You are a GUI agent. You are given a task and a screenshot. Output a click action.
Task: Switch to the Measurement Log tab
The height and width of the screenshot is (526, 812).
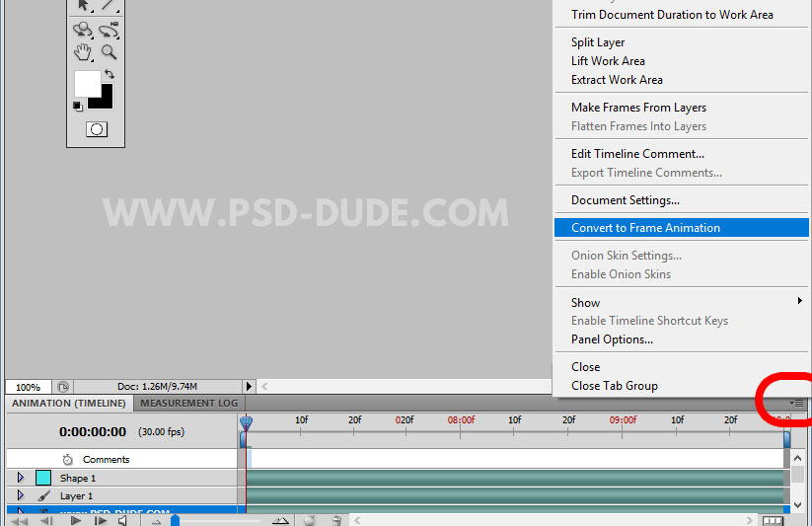[x=189, y=404]
